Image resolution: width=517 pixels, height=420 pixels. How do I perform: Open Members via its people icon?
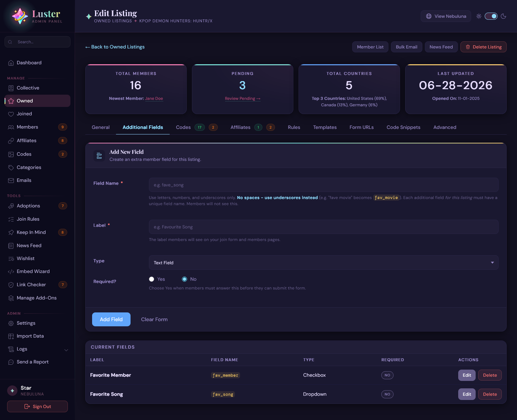(x=11, y=127)
